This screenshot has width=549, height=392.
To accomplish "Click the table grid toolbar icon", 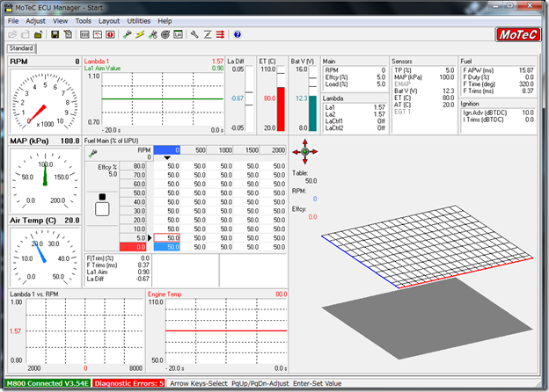I will [84, 34].
